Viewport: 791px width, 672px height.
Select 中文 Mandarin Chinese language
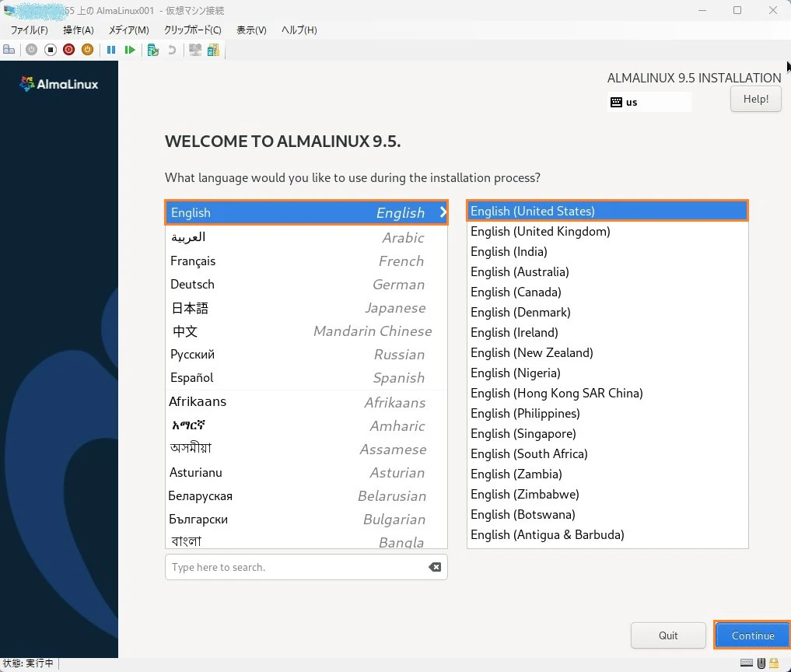tap(306, 331)
